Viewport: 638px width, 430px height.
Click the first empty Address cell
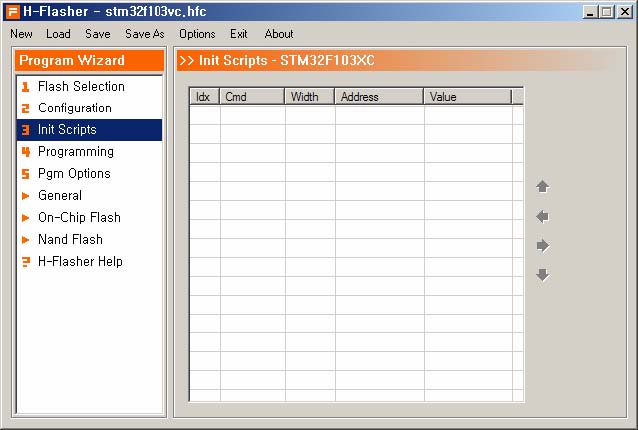380,115
